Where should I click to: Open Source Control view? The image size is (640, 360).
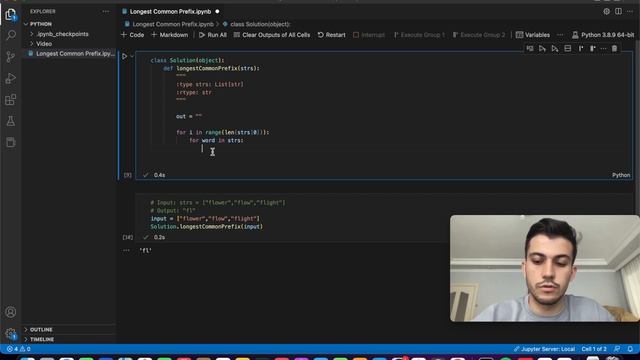click(11, 56)
